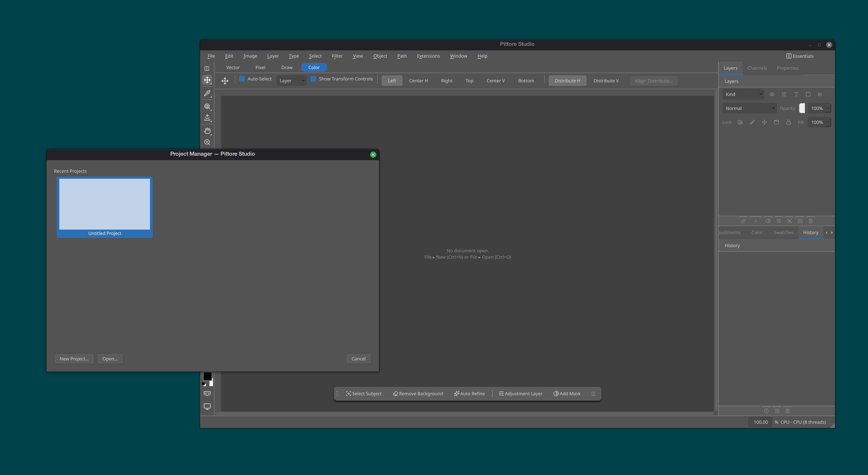The image size is (868, 475).
Task: Toggle lock transparent pixels
Action: pyautogui.click(x=740, y=122)
